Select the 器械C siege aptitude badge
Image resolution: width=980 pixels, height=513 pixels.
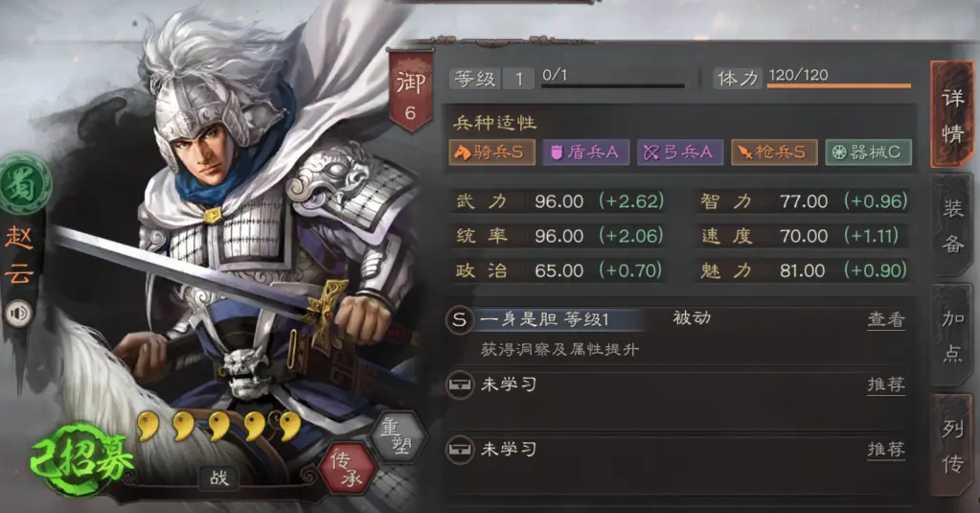click(869, 152)
